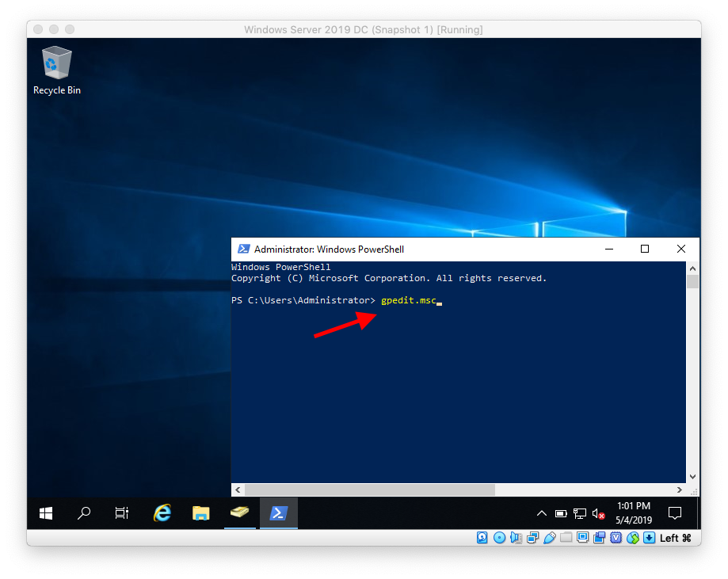
Task: Click the VirtualBox window title text
Action: [364, 30]
